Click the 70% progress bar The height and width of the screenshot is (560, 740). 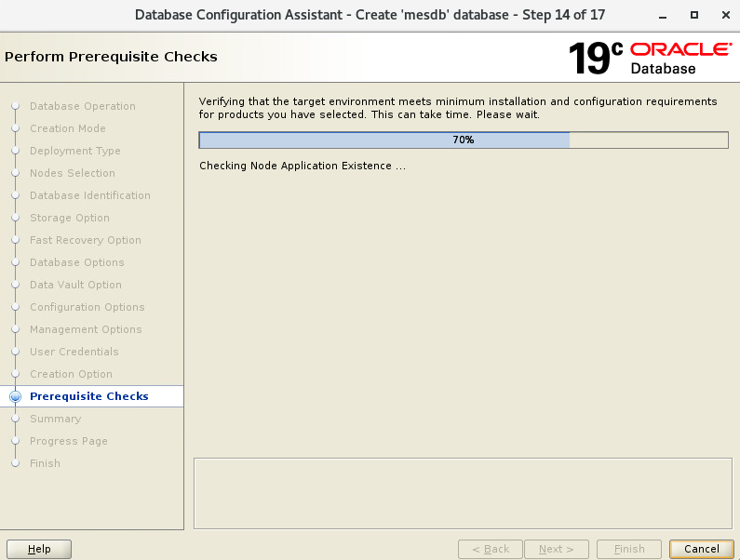click(x=463, y=140)
